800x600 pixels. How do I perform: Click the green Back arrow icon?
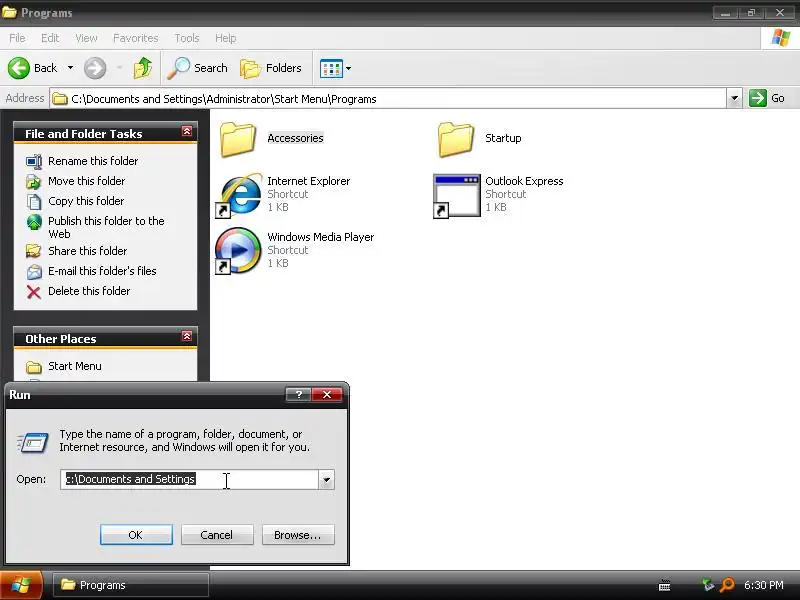(x=19, y=68)
